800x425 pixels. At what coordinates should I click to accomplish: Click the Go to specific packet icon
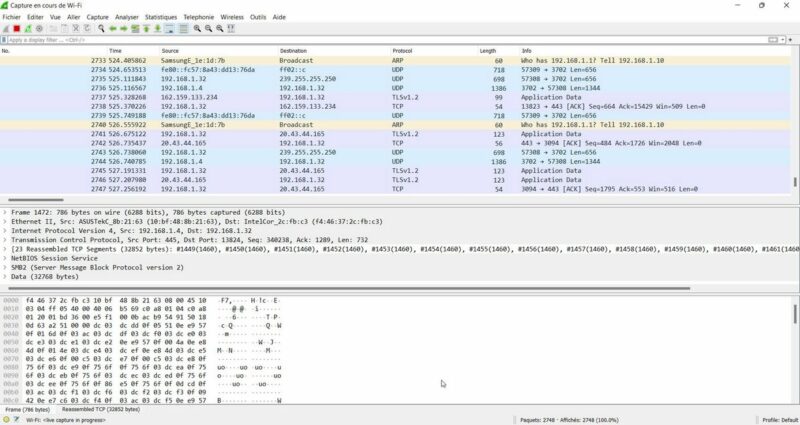(135, 29)
